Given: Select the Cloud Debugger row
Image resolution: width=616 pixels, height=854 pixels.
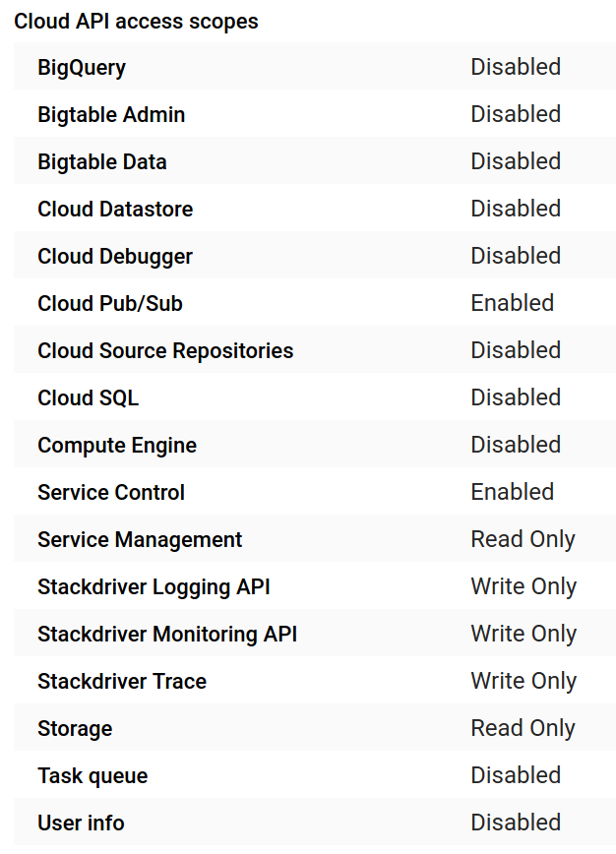Looking at the screenshot, I should [315, 256].
